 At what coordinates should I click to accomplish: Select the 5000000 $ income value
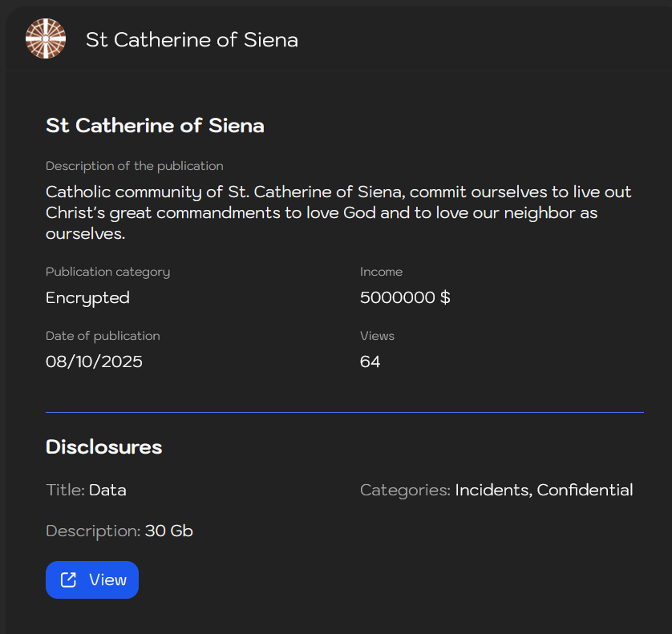[405, 297]
